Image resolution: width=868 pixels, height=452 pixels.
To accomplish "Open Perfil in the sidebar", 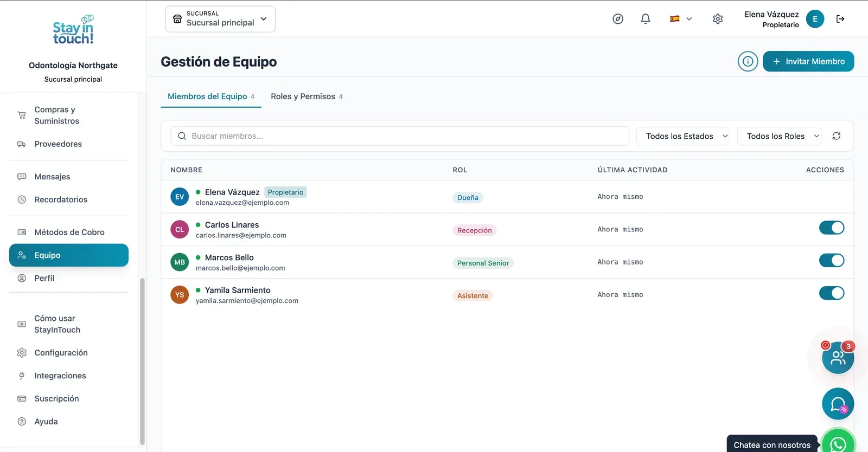I will point(69,278).
